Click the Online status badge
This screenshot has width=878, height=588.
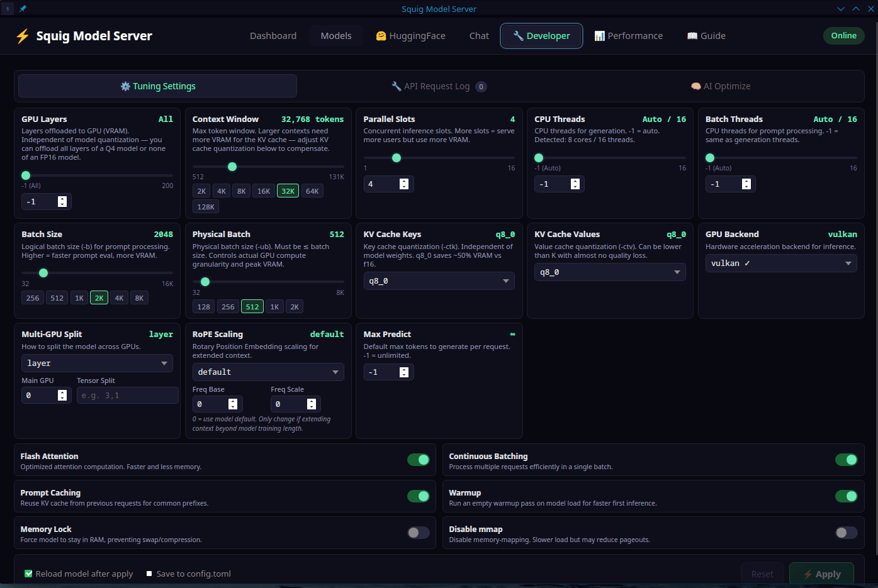(x=843, y=36)
